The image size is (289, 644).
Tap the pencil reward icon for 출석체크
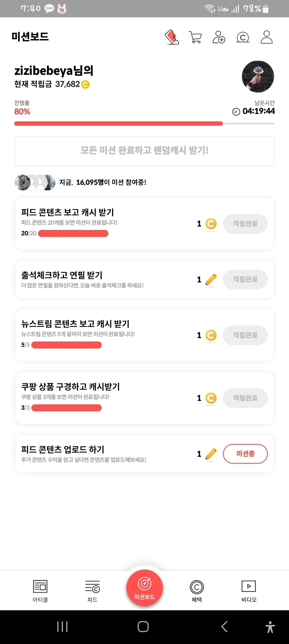211,279
